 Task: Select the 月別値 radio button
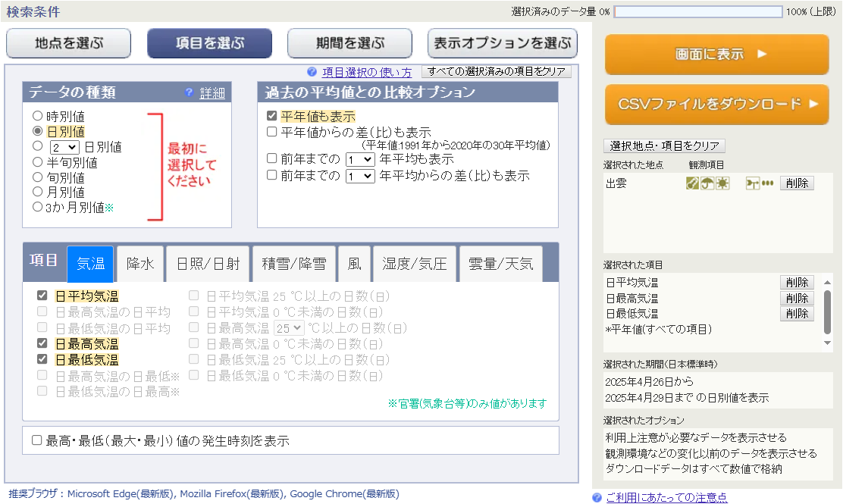pyautogui.click(x=37, y=193)
